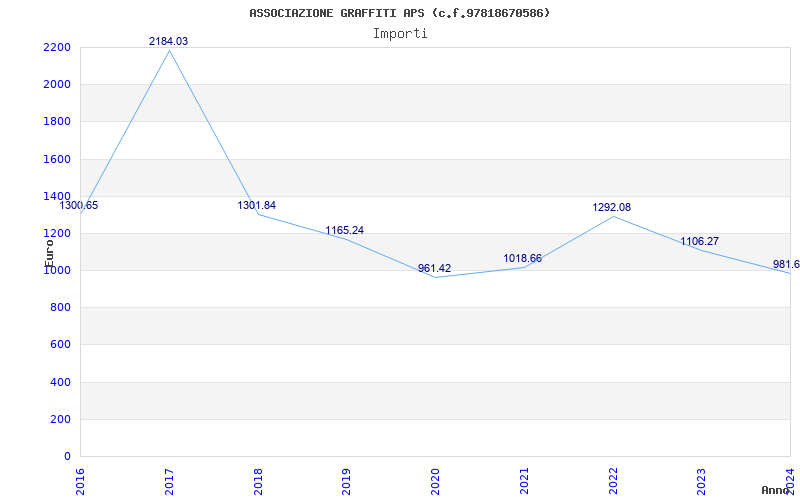Click the 200 y-axis tick label
The height and width of the screenshot is (500, 800).
pyautogui.click(x=60, y=419)
